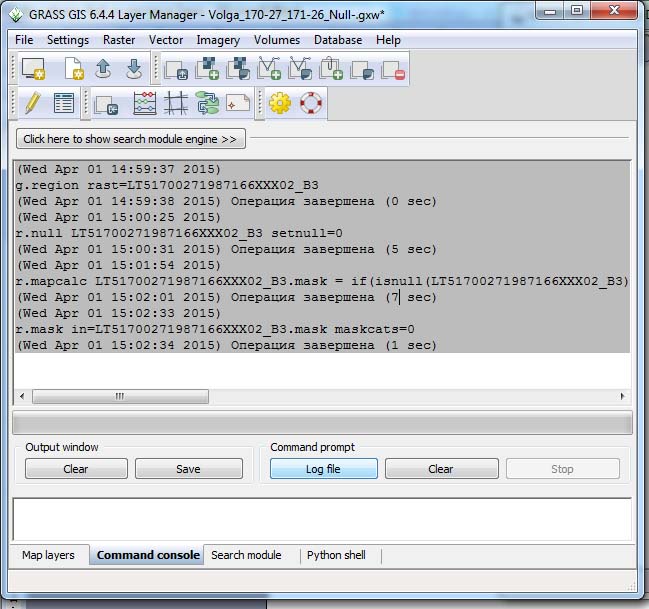Image resolution: width=649 pixels, height=609 pixels.
Task: Click the r.mask maskcats=0 command line
Action: [215, 329]
